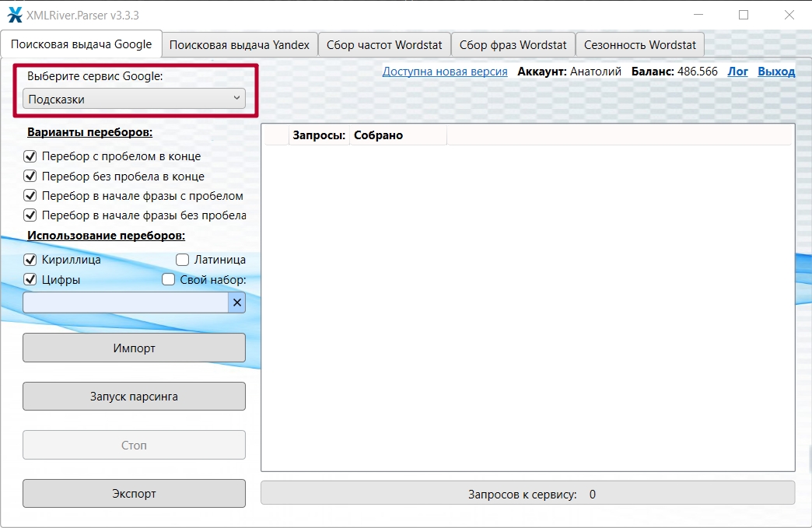Follow the 'Доступна новая версия' link
Image resolution: width=812 pixels, height=528 pixels.
pyautogui.click(x=444, y=72)
